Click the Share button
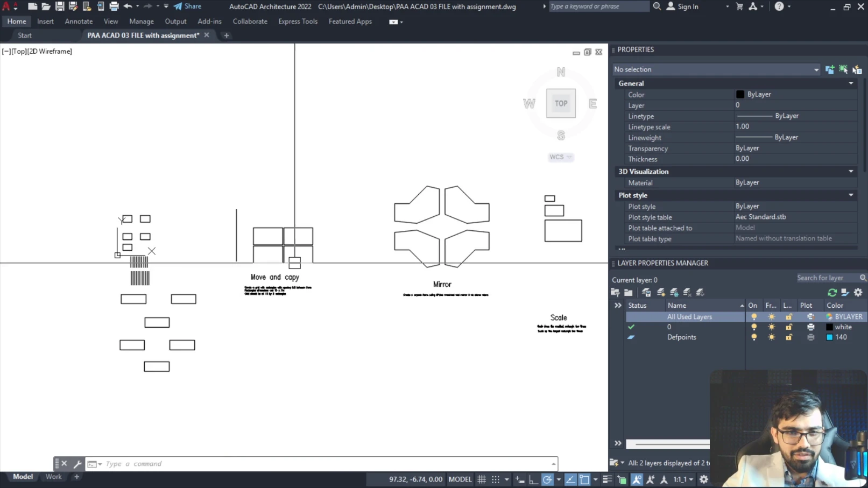This screenshot has width=868, height=488. pyautogui.click(x=187, y=6)
